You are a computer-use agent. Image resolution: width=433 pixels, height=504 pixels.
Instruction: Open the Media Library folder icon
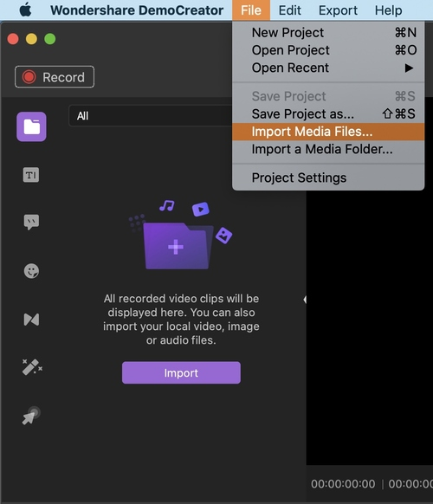31,126
